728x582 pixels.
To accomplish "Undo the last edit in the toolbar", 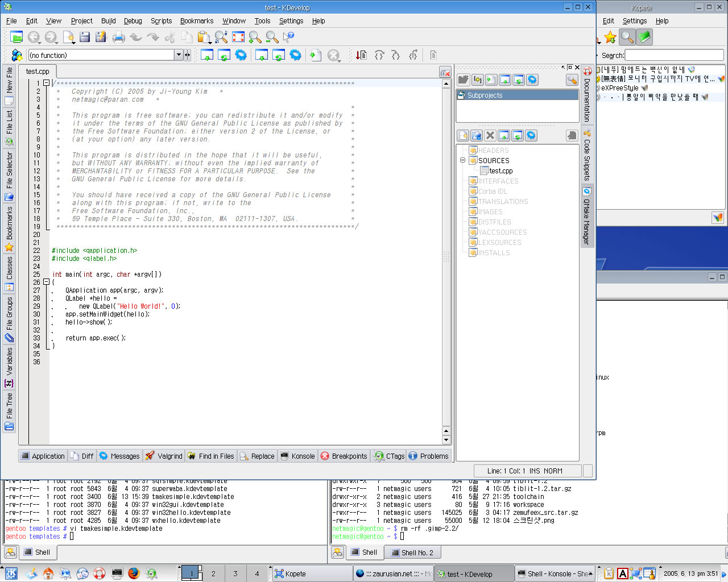I will (x=136, y=37).
